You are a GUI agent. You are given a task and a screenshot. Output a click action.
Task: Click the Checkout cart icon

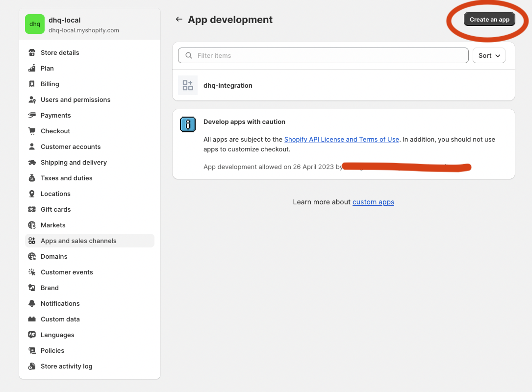coord(32,131)
